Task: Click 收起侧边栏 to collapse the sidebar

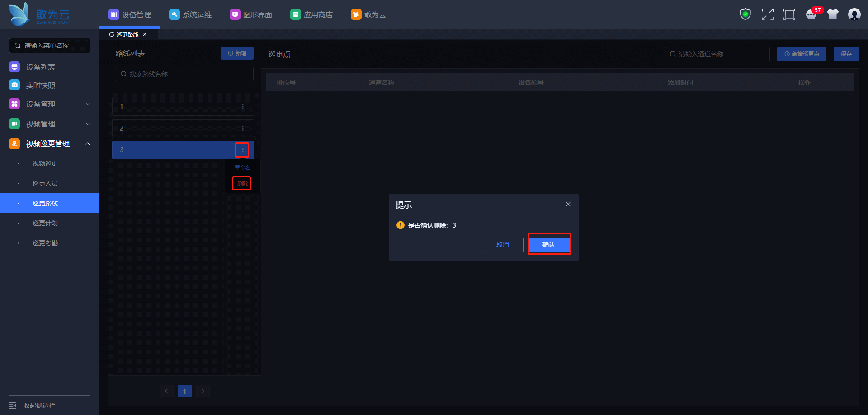Action: pos(39,406)
